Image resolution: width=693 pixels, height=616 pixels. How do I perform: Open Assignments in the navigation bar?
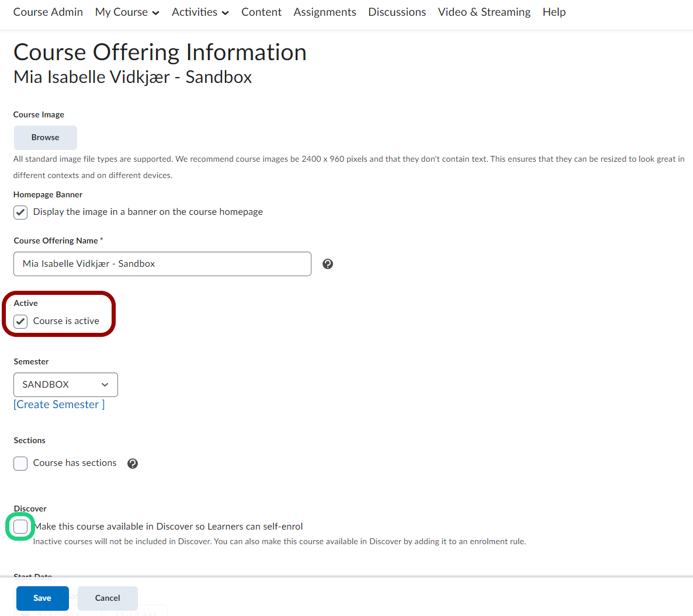click(x=324, y=12)
